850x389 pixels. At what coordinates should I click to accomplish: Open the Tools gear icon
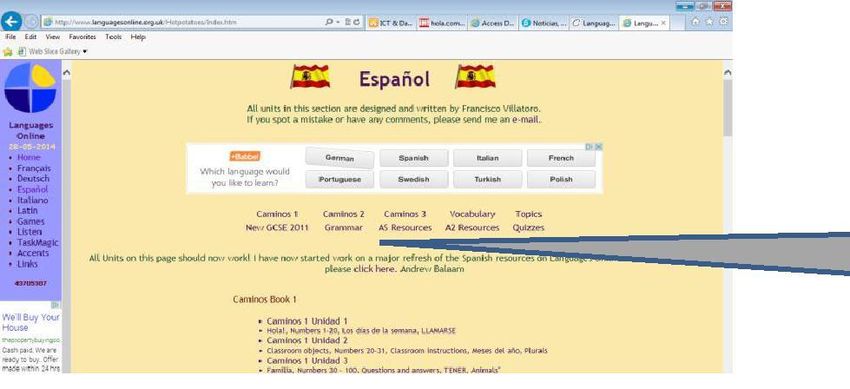tap(723, 22)
